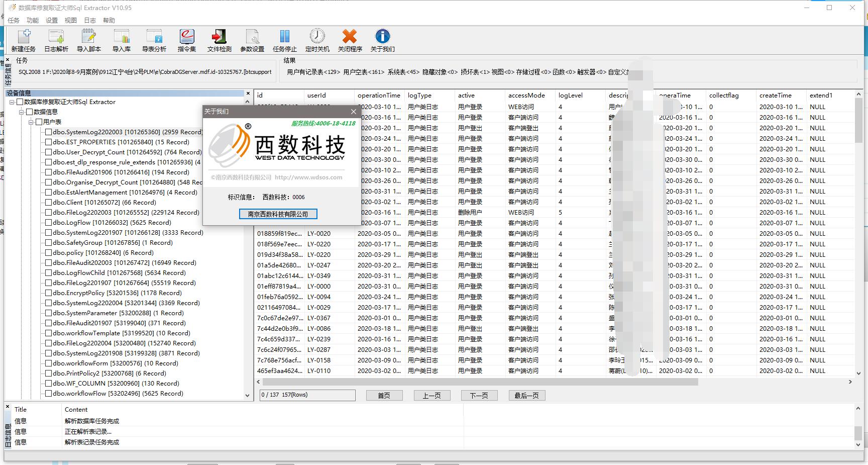Screen dimensions: 868x465
Task: Click id cell 018859f819ec...
Action: click(x=280, y=234)
